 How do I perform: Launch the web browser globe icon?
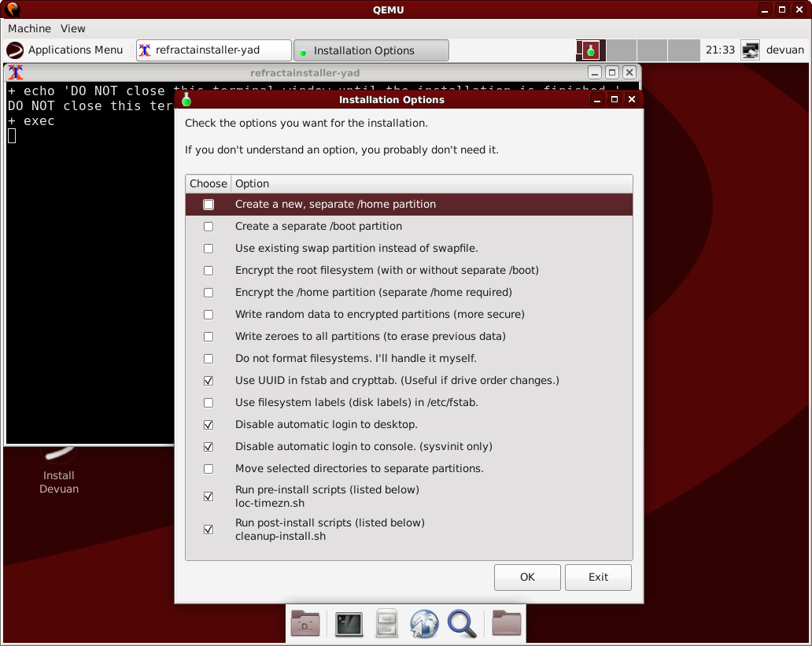click(423, 624)
